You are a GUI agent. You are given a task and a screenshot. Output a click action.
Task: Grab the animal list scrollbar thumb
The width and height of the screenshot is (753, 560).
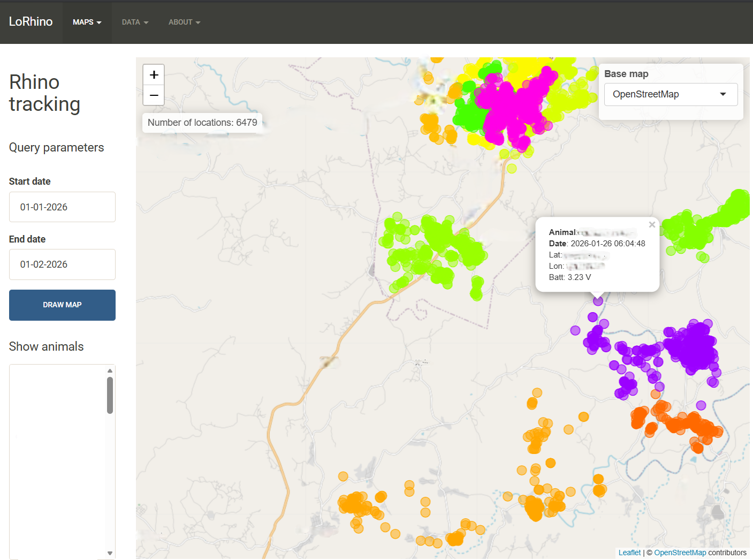coord(110,395)
